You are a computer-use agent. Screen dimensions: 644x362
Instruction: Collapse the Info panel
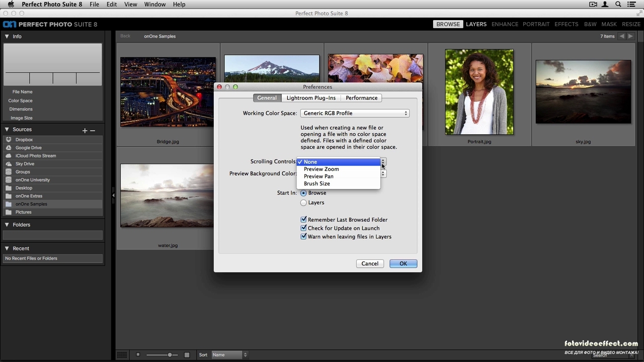tap(7, 36)
